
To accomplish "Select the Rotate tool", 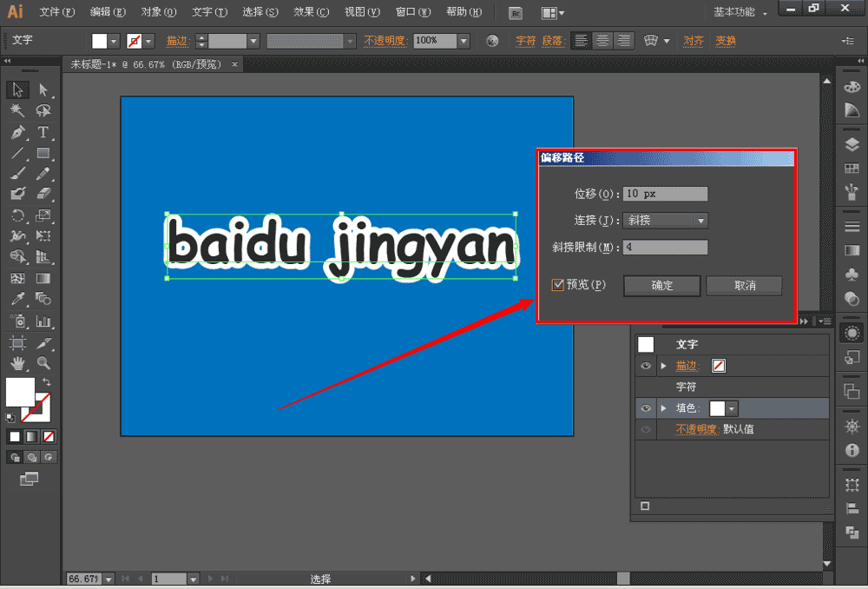I will pos(17,215).
